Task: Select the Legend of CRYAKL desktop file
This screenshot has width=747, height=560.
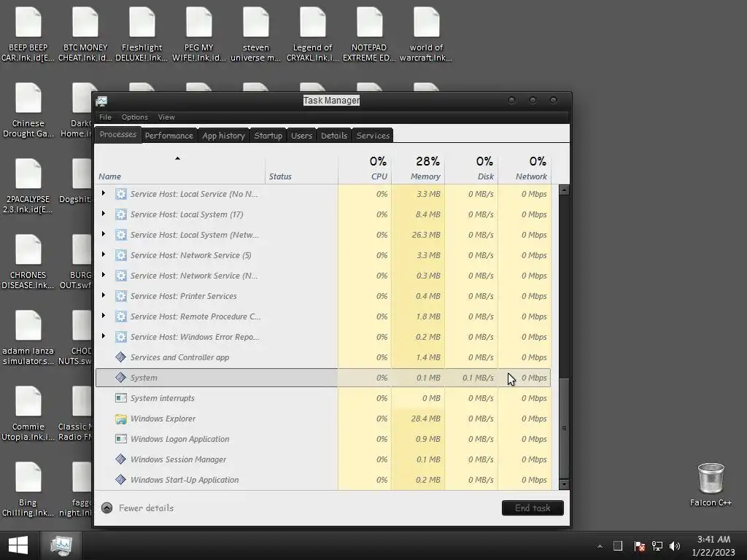Action: coord(312,34)
